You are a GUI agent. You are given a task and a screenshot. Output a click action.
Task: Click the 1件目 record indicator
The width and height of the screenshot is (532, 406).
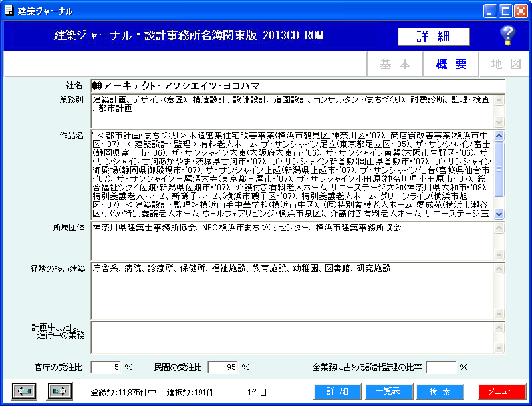click(x=257, y=393)
